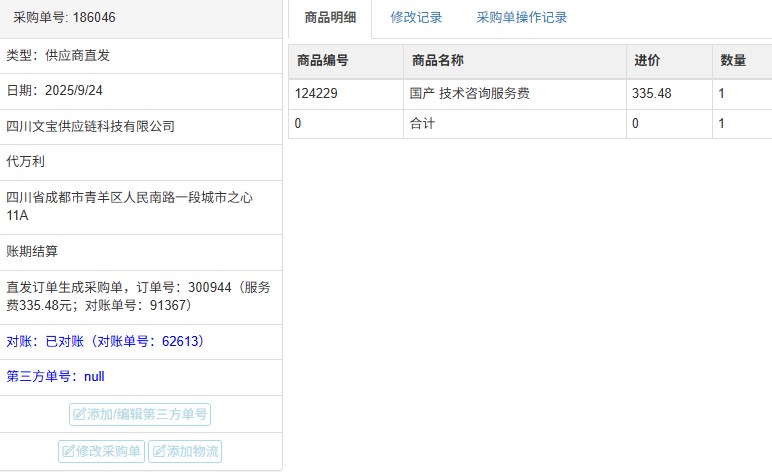Click the 国产 技术咨询服务费 product name
The width and height of the screenshot is (772, 475).
tap(470, 94)
